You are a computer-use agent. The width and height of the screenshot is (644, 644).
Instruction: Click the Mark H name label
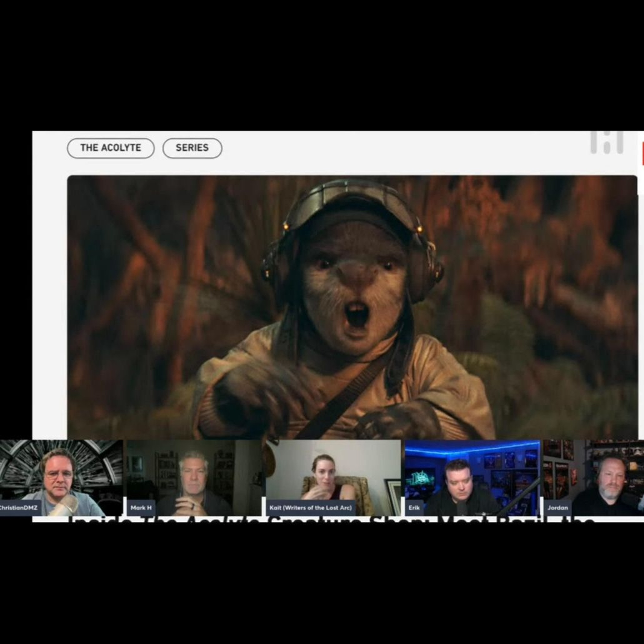coord(141,508)
